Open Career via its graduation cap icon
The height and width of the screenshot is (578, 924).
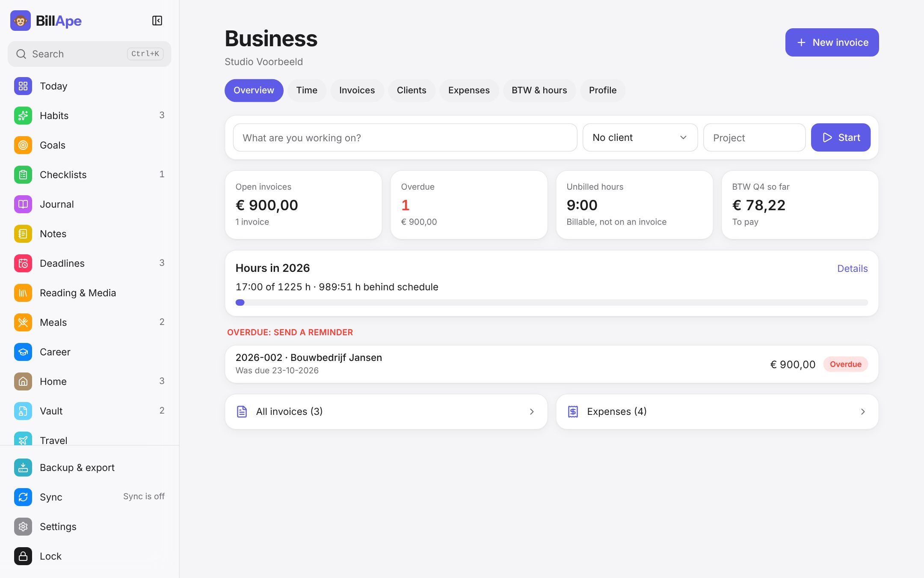[23, 352]
